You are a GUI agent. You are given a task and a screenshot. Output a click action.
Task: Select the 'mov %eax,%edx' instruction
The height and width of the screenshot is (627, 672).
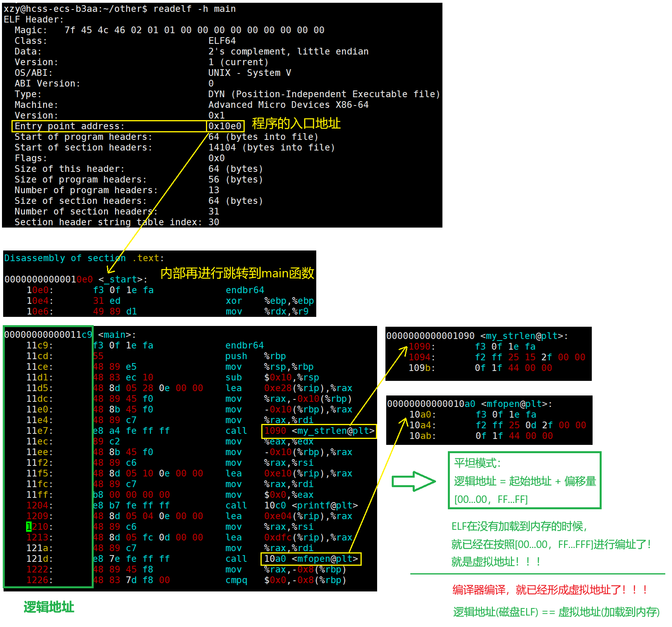point(269,441)
